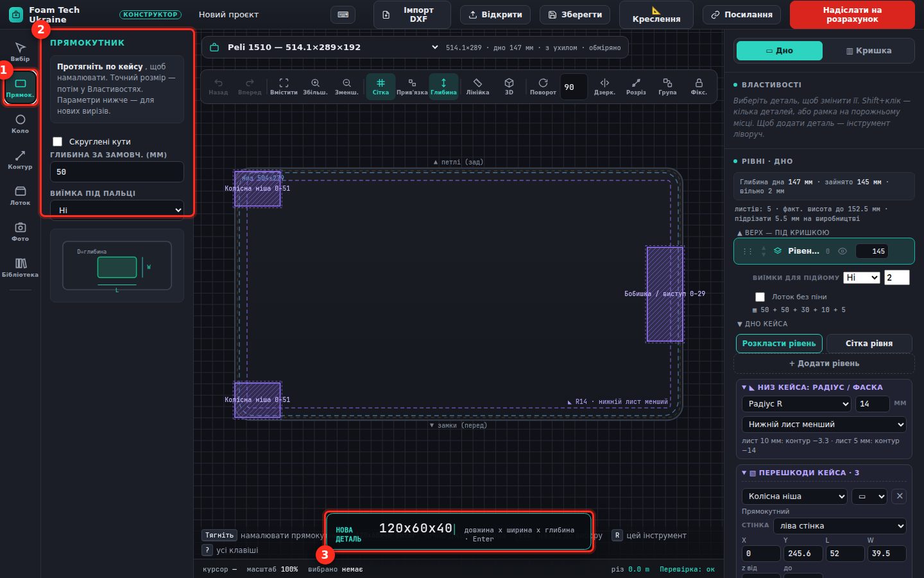The width and height of the screenshot is (924, 578).
Task: Lock parts with Фікс.
Action: [x=699, y=87]
